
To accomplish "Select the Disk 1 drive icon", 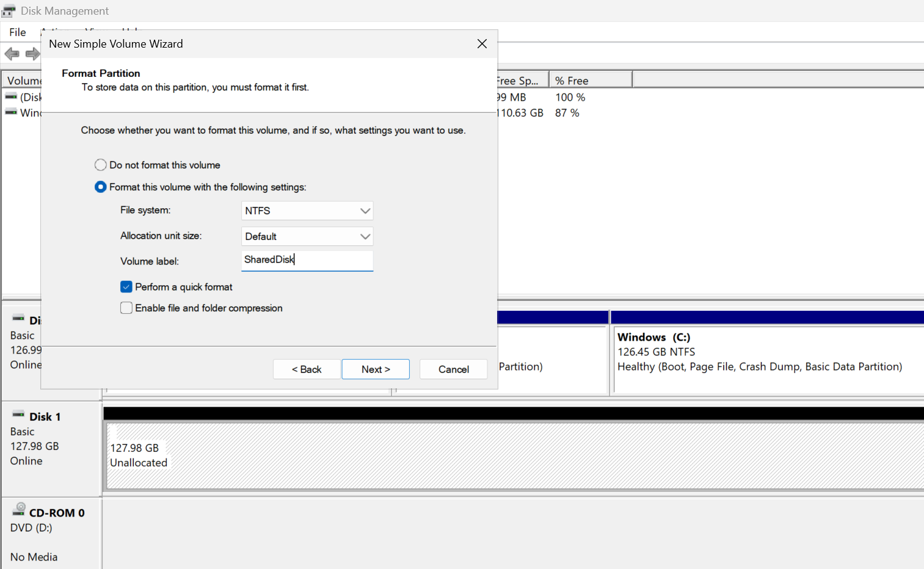I will 18,414.
